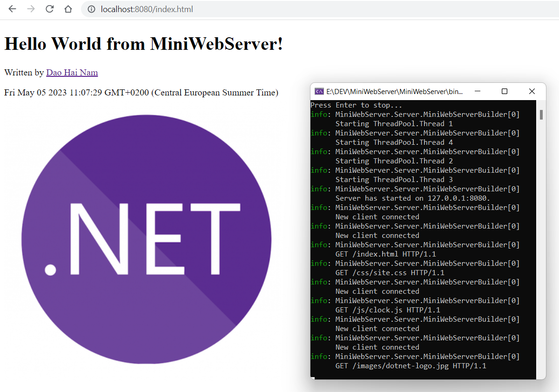Click the "GET /images/dotnet-logo.jpg" log entry
559x392 pixels.
[411, 366]
